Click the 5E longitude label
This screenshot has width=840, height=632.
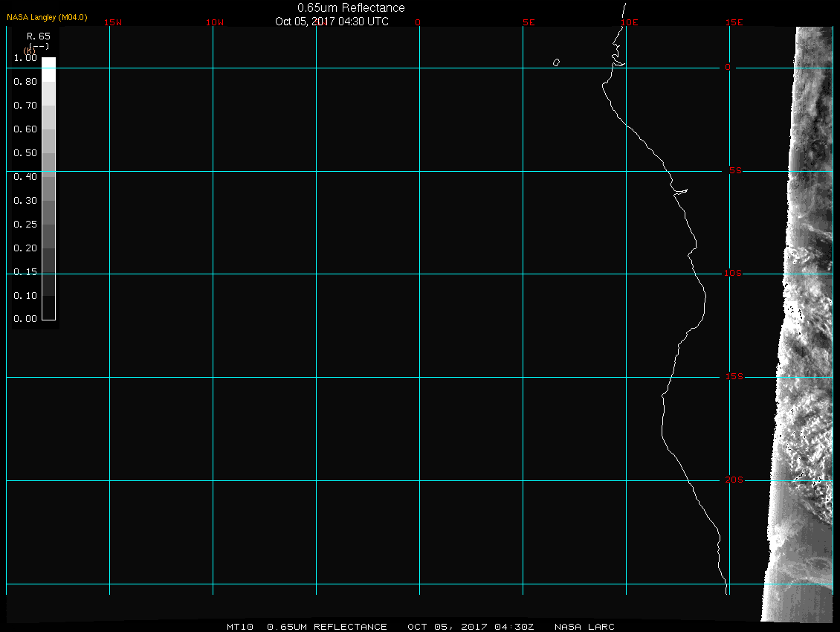click(x=529, y=22)
